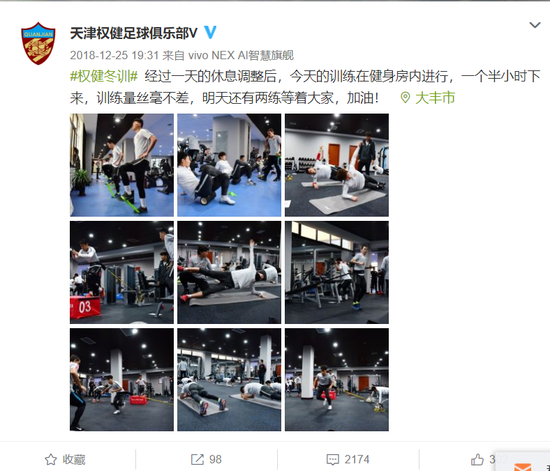Open the plank push-up photo in bottom row
This screenshot has width=550, height=471.
229,379
